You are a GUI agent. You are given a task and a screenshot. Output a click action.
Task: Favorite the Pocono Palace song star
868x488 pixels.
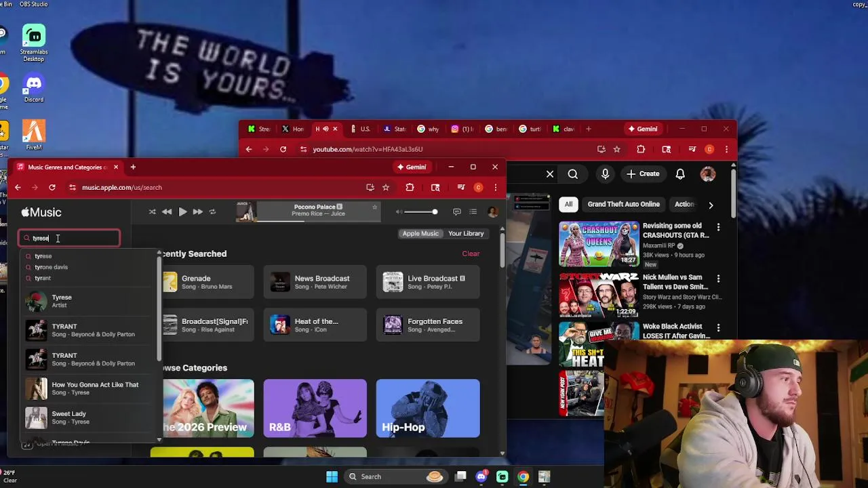click(x=374, y=207)
